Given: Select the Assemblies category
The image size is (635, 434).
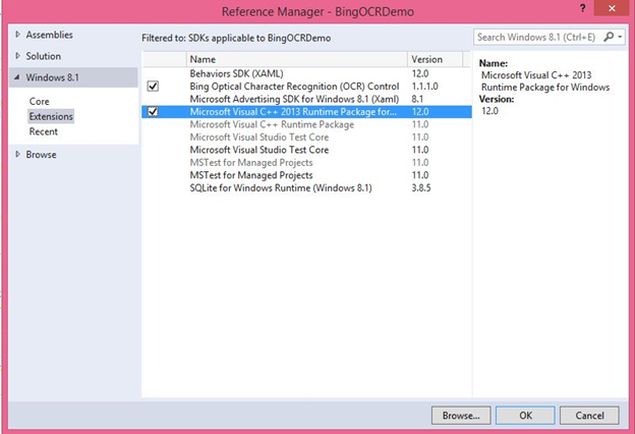Looking at the screenshot, I should pyautogui.click(x=49, y=35).
